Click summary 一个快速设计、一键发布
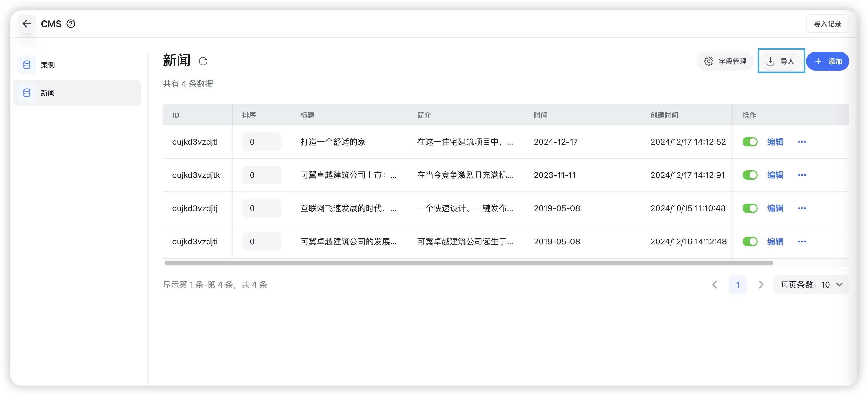868x396 pixels. [x=465, y=208]
